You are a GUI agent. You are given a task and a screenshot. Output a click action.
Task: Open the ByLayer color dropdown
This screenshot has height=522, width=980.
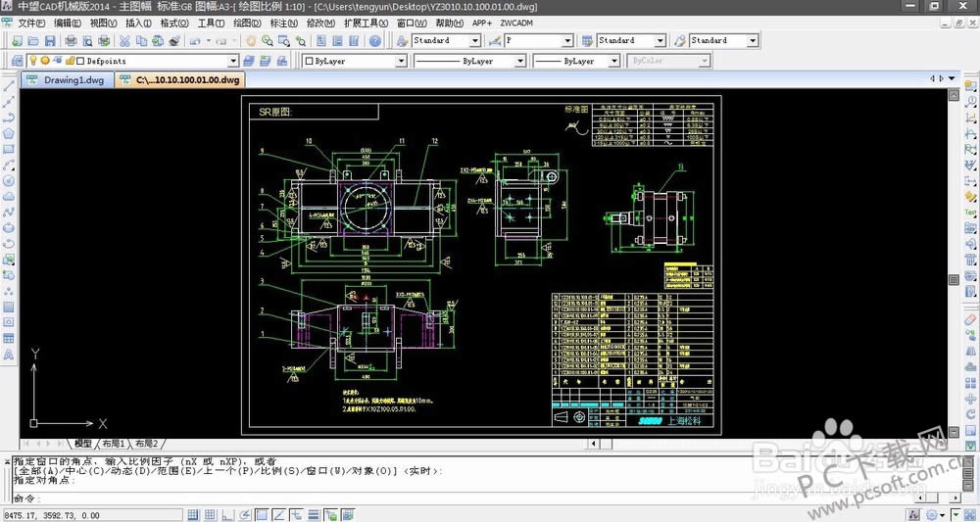(400, 61)
